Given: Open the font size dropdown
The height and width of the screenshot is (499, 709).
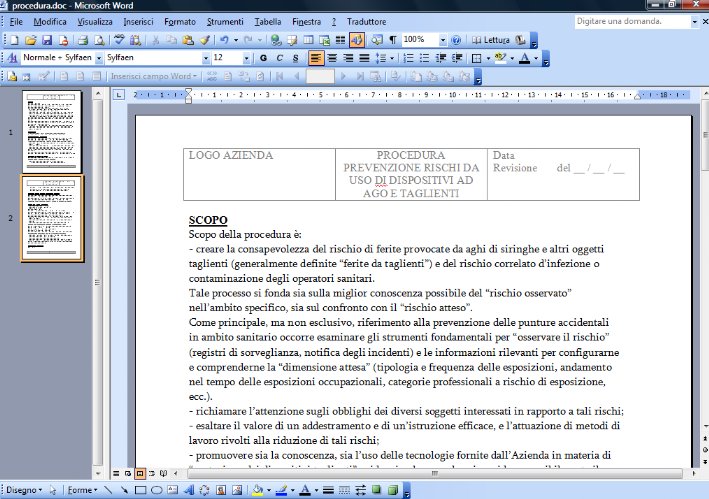Looking at the screenshot, I should coord(247,58).
